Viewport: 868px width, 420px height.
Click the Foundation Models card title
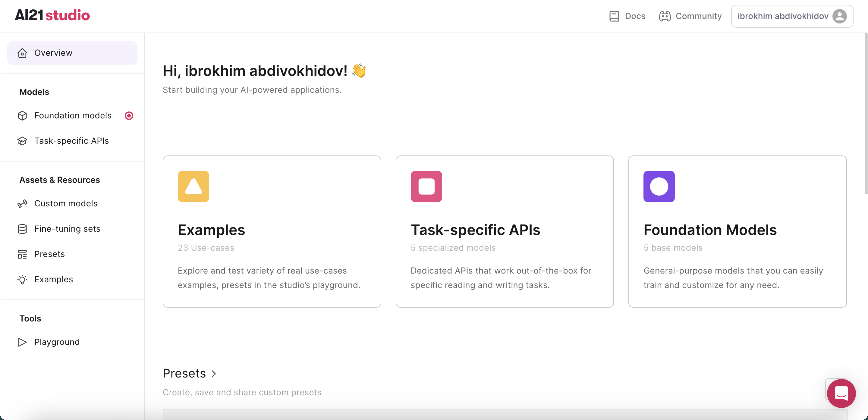710,230
